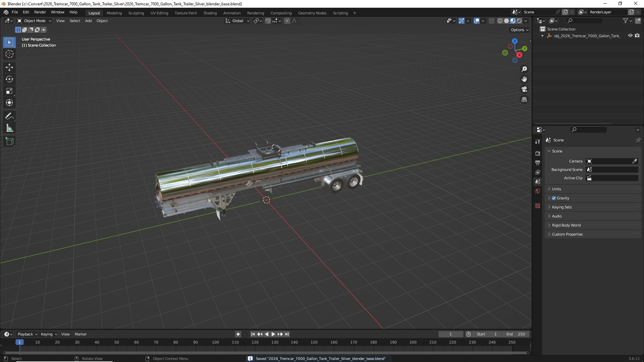The height and width of the screenshot is (362, 644).
Task: Open the Add menu in viewport header
Action: pos(88,21)
